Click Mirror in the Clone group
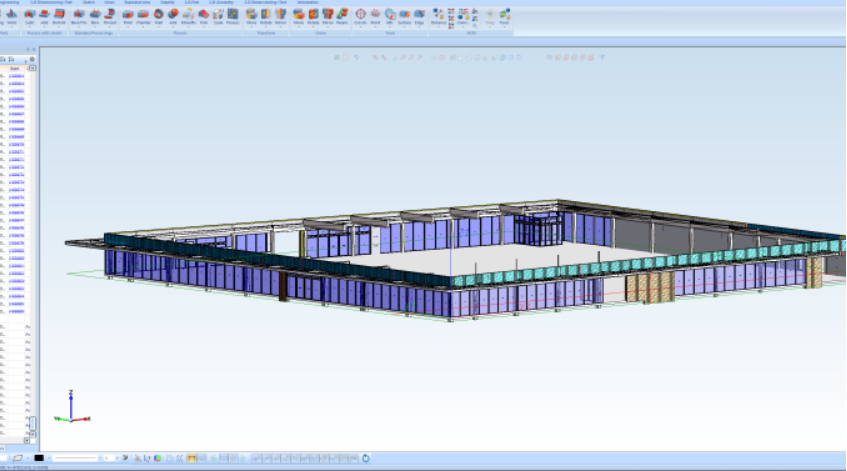847x471 pixels. pos(327,16)
